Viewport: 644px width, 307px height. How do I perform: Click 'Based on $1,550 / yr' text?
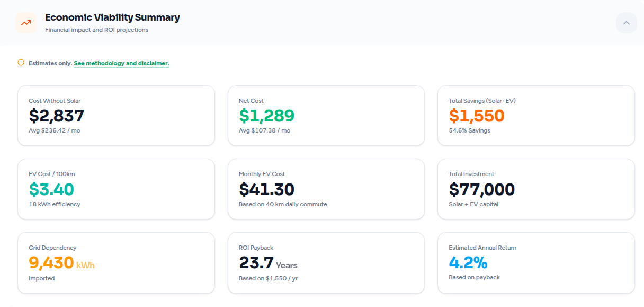[269, 278]
